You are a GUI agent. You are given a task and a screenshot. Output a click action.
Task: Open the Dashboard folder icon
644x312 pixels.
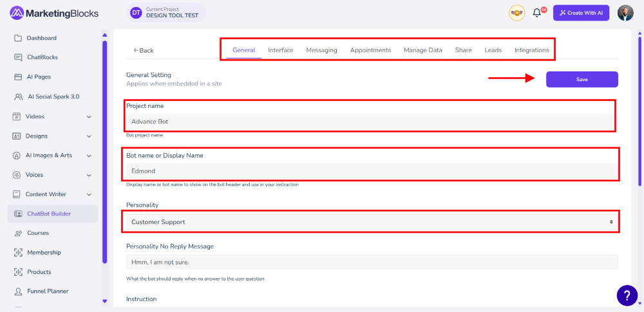click(x=18, y=38)
